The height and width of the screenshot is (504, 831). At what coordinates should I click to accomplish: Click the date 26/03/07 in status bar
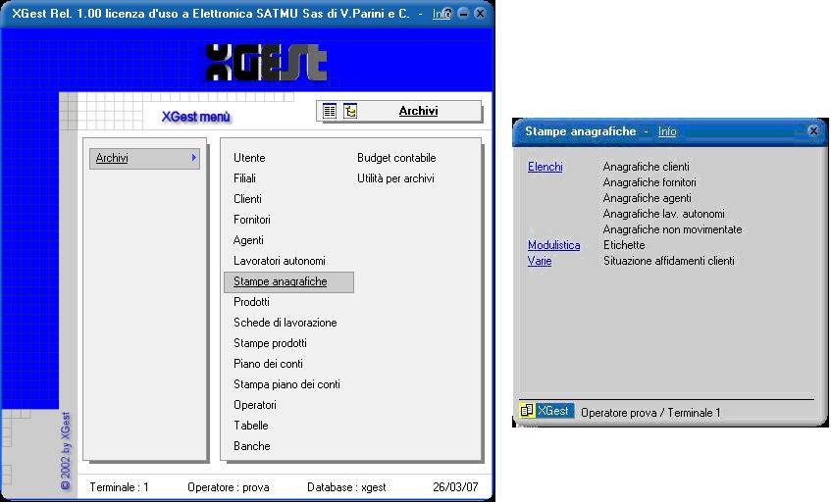pos(455,487)
